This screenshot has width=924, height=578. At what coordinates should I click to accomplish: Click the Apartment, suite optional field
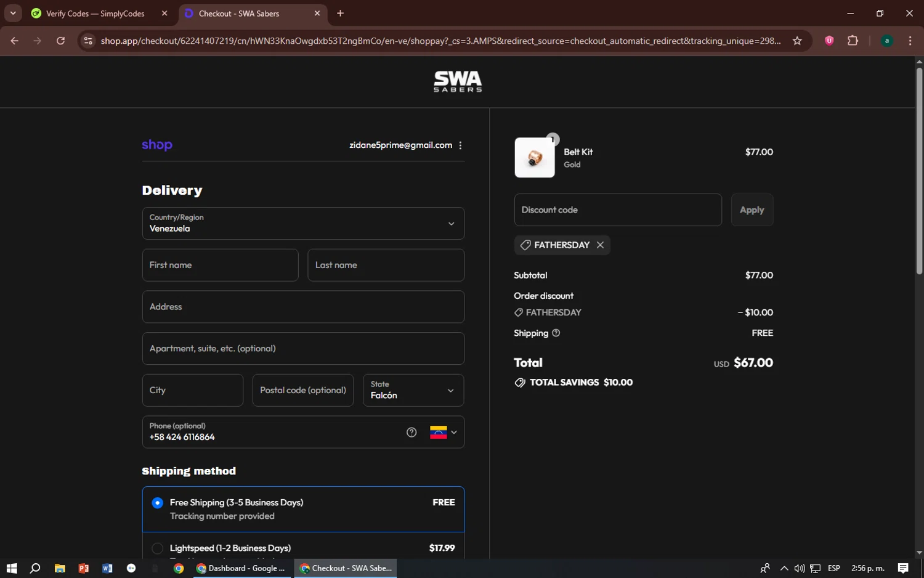click(303, 349)
